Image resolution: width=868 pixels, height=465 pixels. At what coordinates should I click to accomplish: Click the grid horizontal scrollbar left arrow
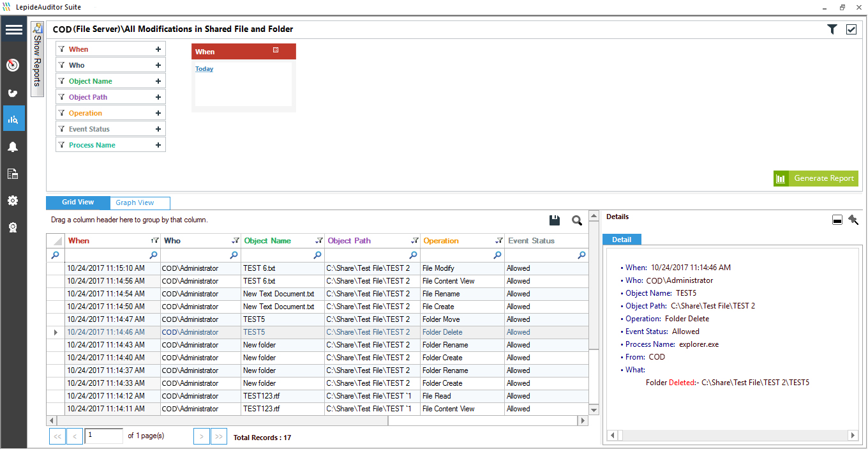click(x=52, y=421)
